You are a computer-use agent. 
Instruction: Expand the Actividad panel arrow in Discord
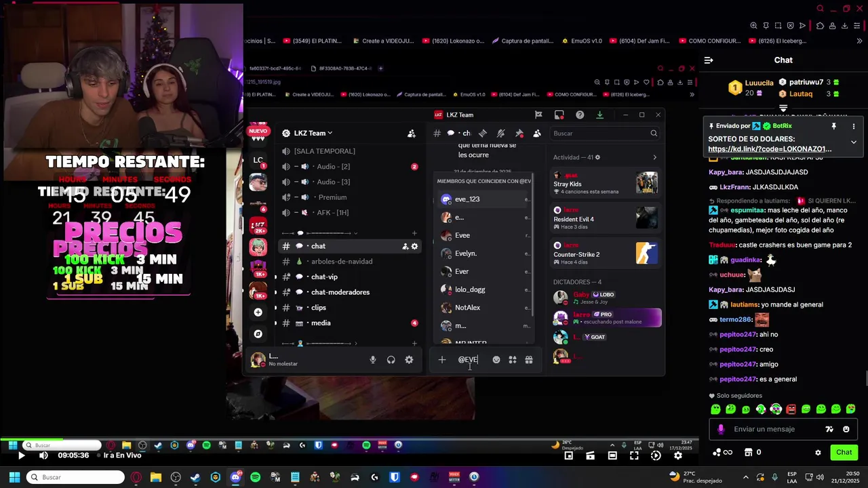[x=654, y=157]
